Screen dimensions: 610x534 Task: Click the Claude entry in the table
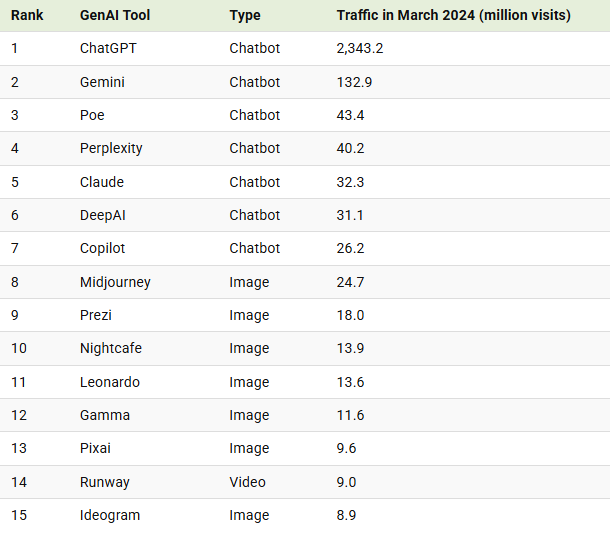pyautogui.click(x=102, y=182)
